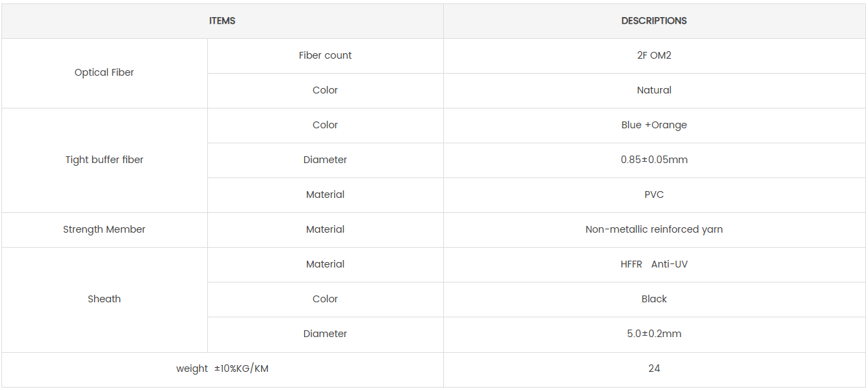Image resolution: width=868 pixels, height=391 pixels.
Task: Click the Sheath row label
Action: [104, 299]
